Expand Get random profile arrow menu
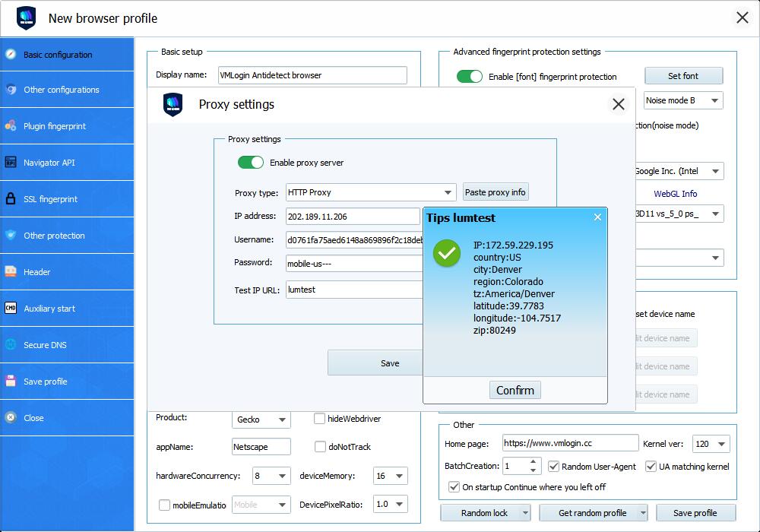The height and width of the screenshot is (532, 760). pyautogui.click(x=643, y=512)
